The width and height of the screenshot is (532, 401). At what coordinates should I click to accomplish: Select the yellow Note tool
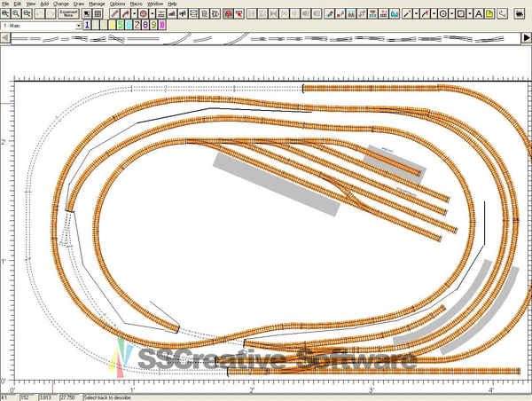[x=489, y=14]
